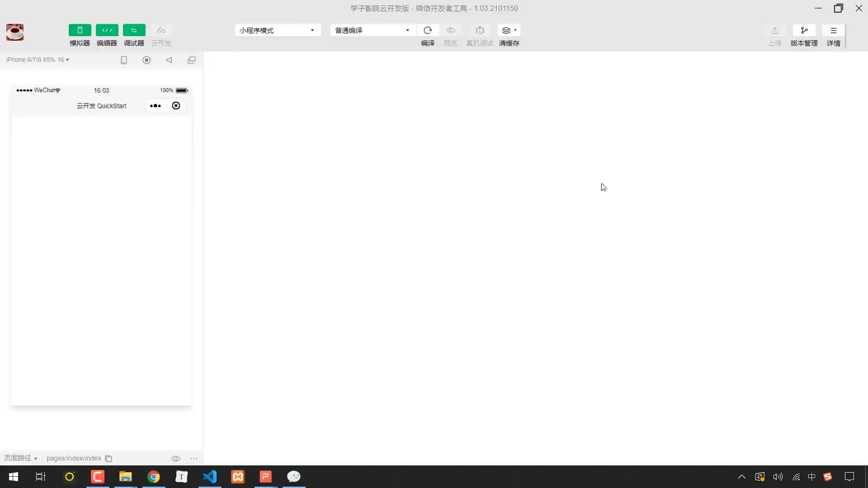The image size is (868, 488).
Task: Toggle the editor (编辑器) panel
Action: pyautogui.click(x=107, y=30)
